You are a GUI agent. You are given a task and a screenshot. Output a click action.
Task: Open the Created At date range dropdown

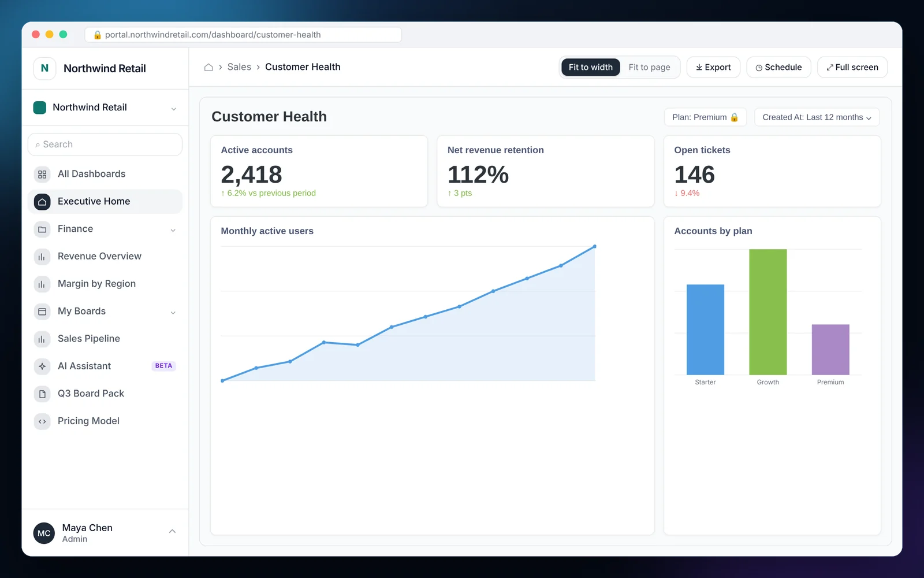(x=817, y=117)
